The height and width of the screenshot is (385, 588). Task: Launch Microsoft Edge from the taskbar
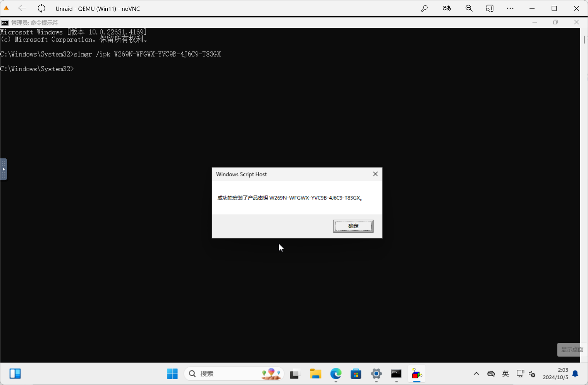(336, 374)
